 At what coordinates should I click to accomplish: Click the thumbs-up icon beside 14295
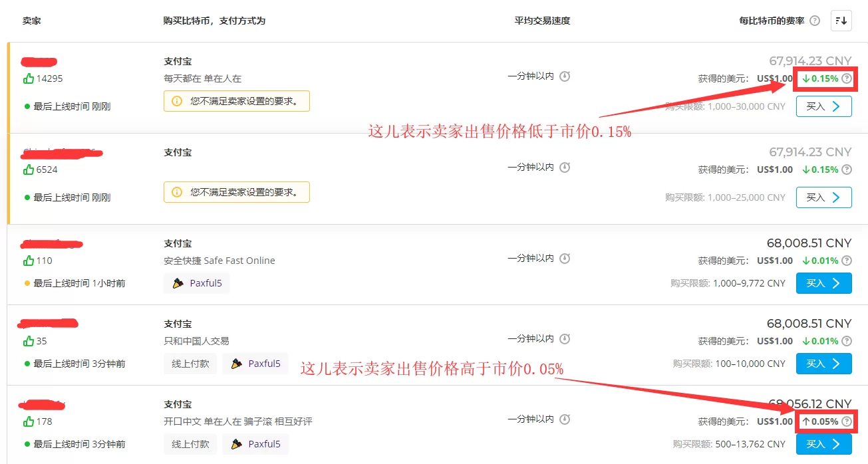tap(29, 78)
